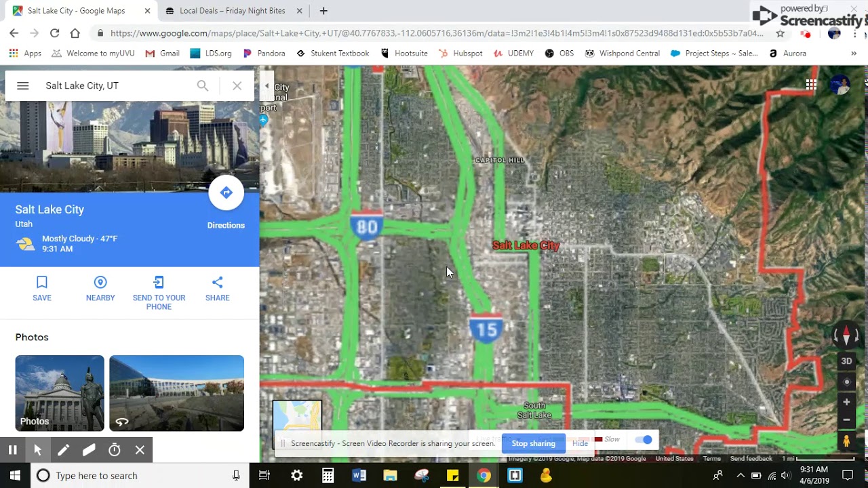Open a new browser tab
Viewport: 868px width, 488px height.
(323, 11)
